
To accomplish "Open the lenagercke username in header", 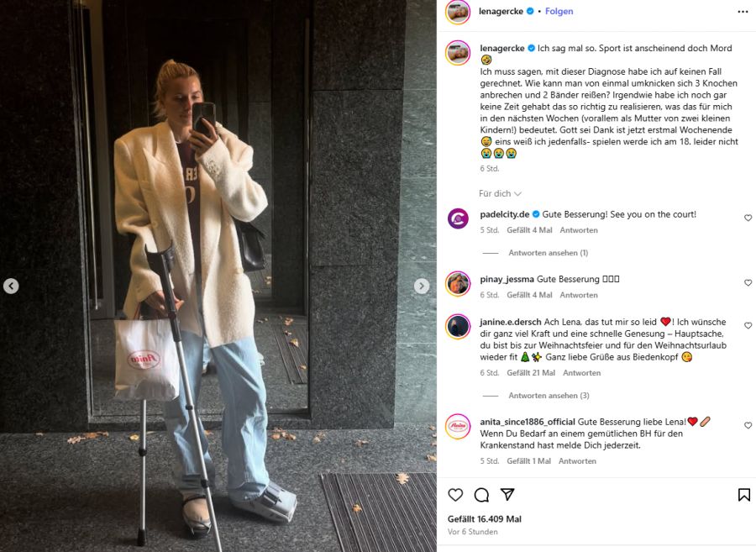I will (x=501, y=11).
